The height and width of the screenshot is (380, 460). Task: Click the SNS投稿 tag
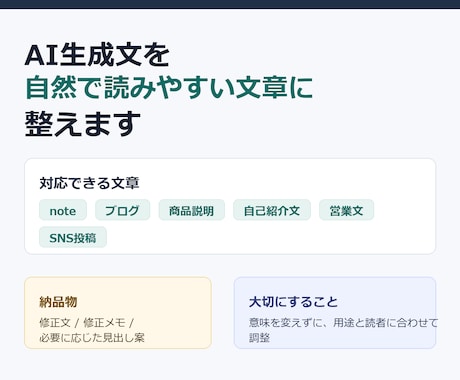click(x=73, y=237)
